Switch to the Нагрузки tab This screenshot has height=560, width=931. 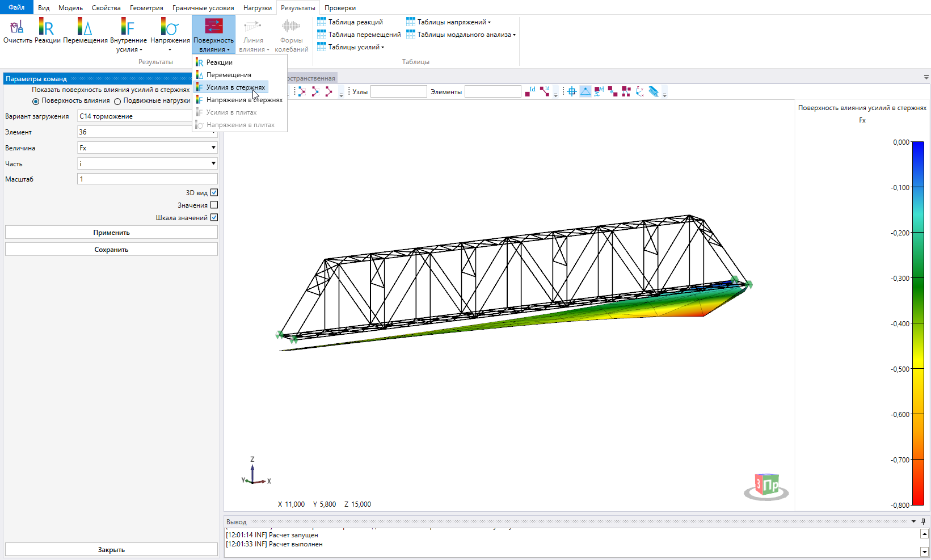coord(258,8)
